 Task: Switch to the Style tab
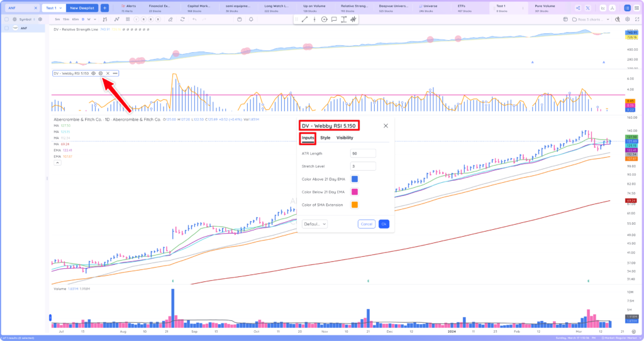point(325,138)
